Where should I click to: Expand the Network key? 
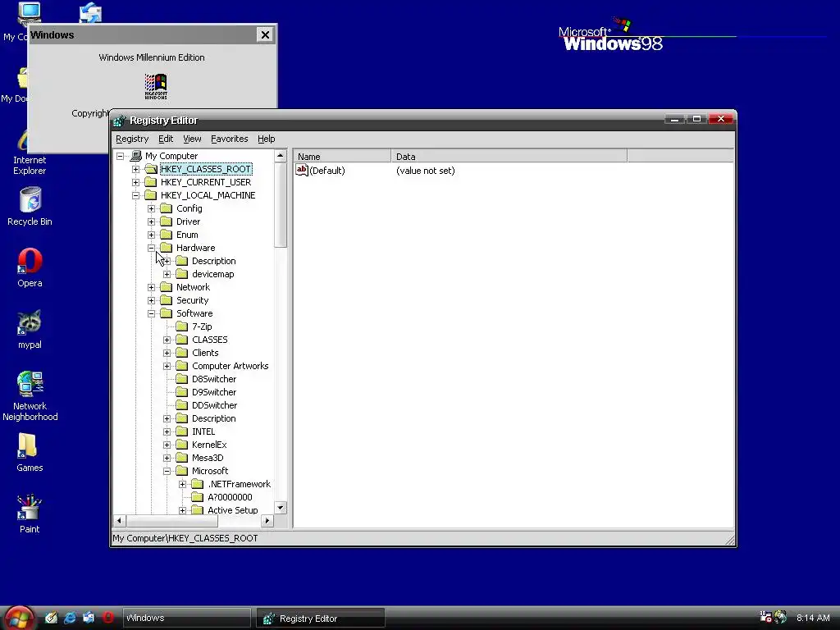coord(151,287)
